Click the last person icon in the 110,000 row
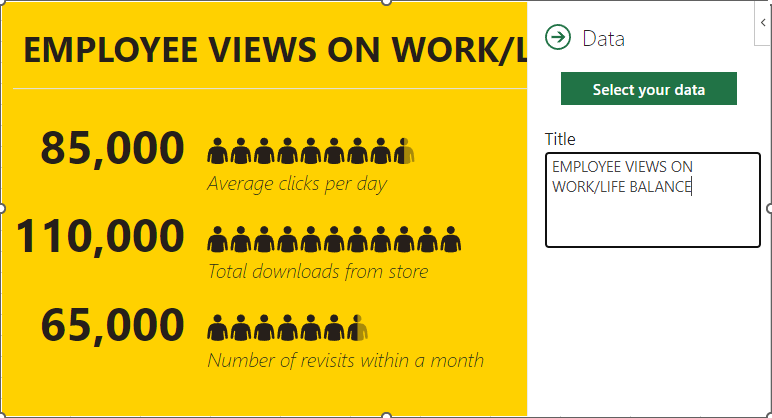 pos(452,240)
